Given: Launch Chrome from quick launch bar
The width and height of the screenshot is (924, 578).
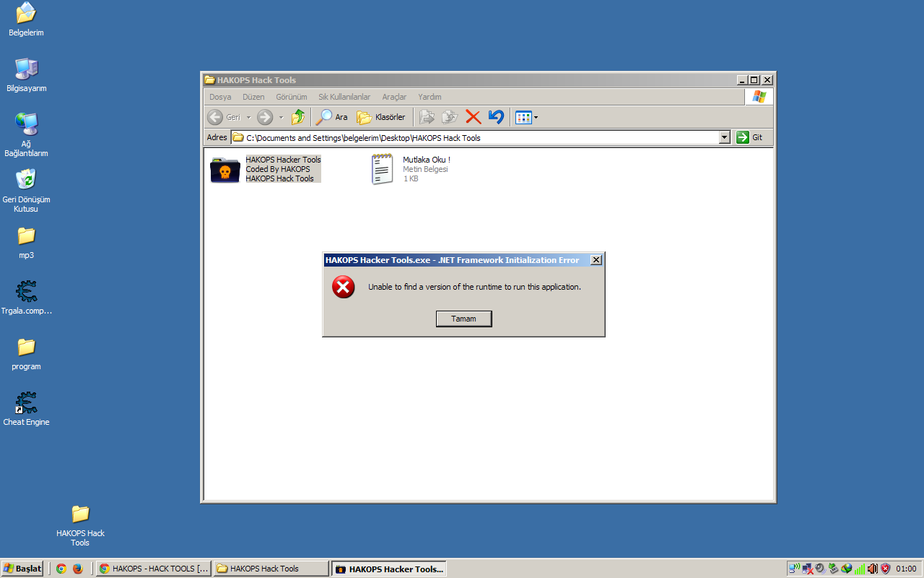Looking at the screenshot, I should click(x=61, y=569).
